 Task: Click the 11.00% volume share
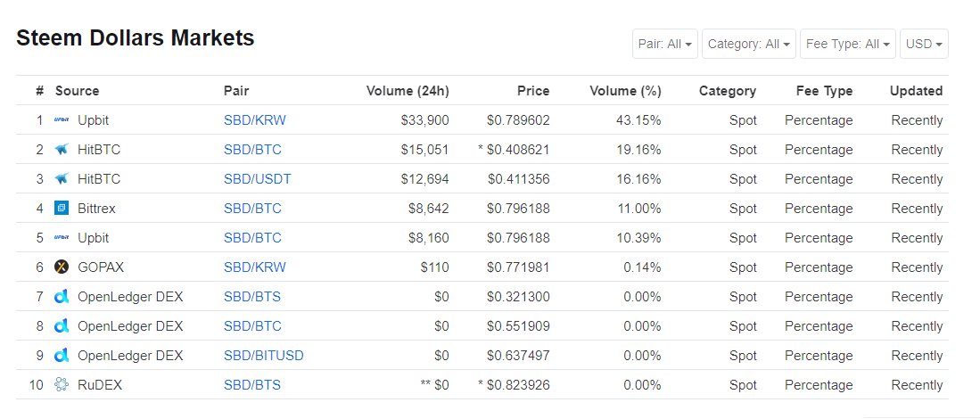tap(638, 208)
